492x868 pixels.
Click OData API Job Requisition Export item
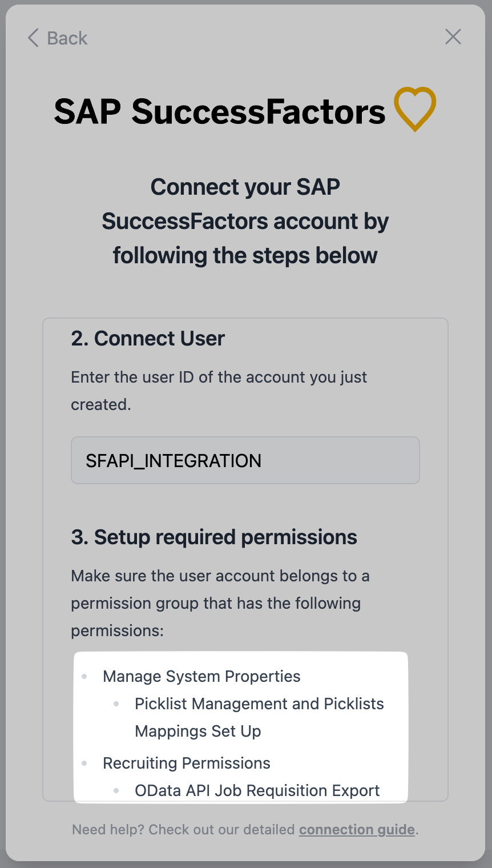(x=257, y=790)
